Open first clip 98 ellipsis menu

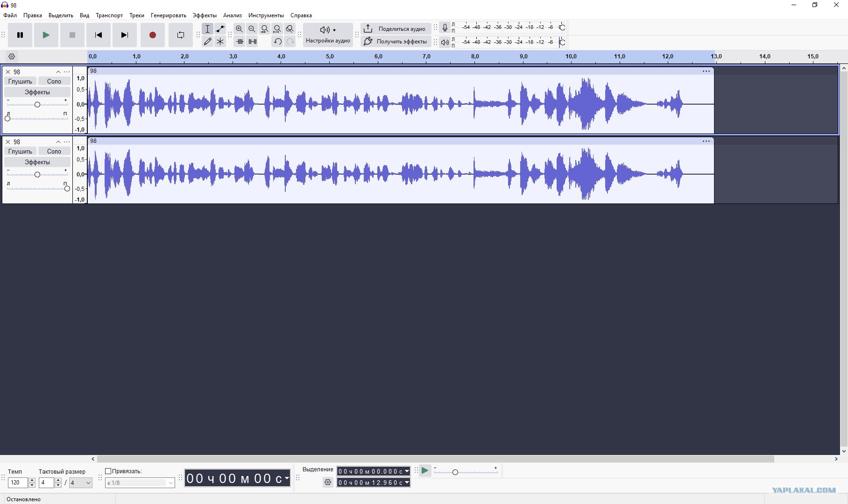(x=706, y=71)
